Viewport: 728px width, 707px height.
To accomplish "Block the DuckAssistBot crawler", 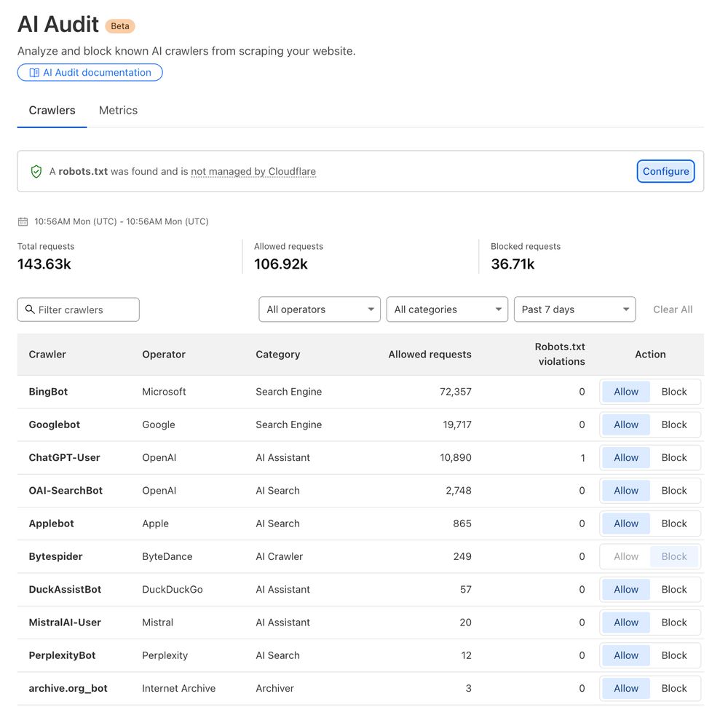I will [x=673, y=590].
